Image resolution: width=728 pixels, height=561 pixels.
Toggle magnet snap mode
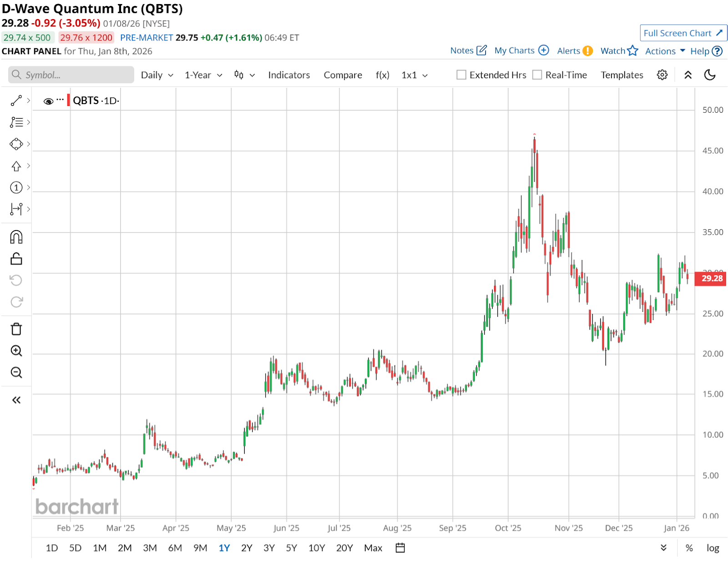(16, 237)
